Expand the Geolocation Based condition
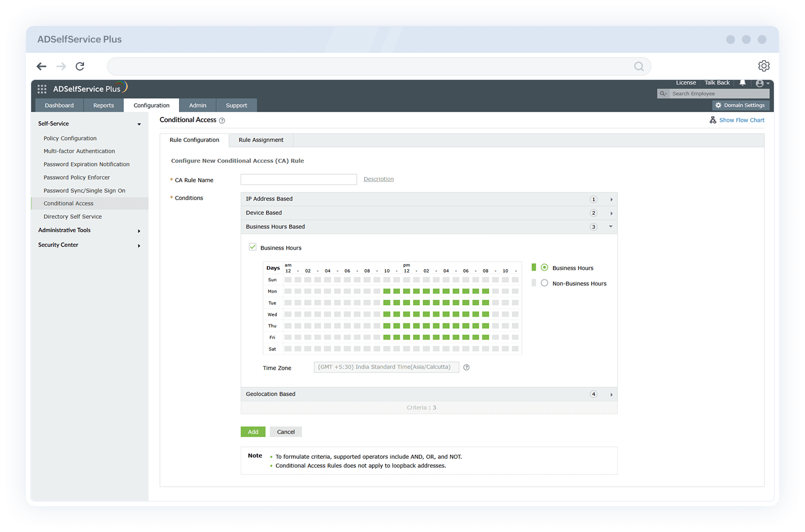The width and height of the screenshot is (805, 532). (611, 394)
